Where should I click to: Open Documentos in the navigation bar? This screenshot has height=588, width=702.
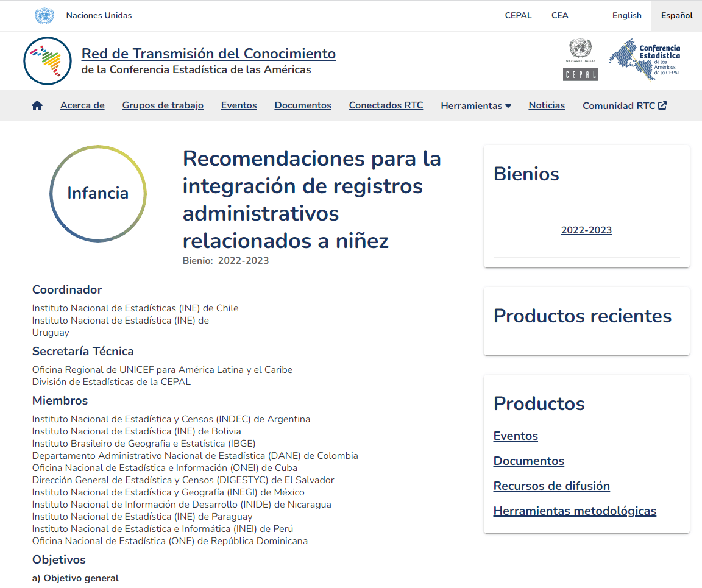coord(303,105)
